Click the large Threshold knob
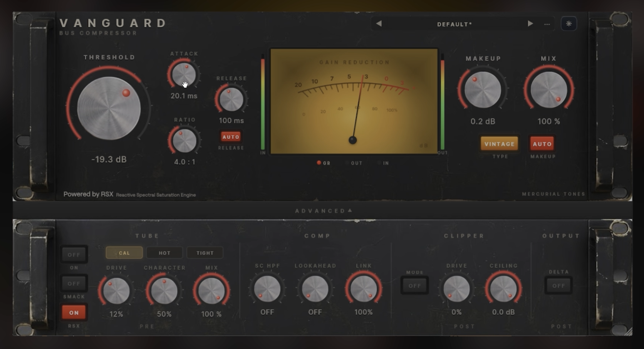This screenshot has height=349, width=644. 109,108
